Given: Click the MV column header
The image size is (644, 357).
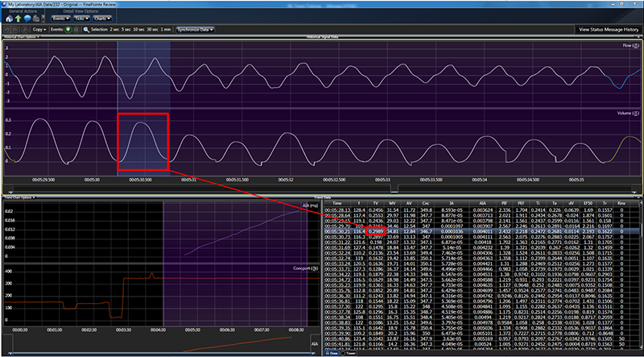Looking at the screenshot, I should coord(391,203).
